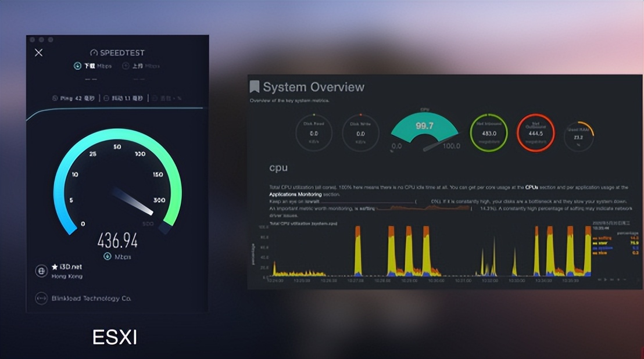Click the download icon above Mbps under 436.94
This screenshot has height=359, width=644.
point(107,256)
